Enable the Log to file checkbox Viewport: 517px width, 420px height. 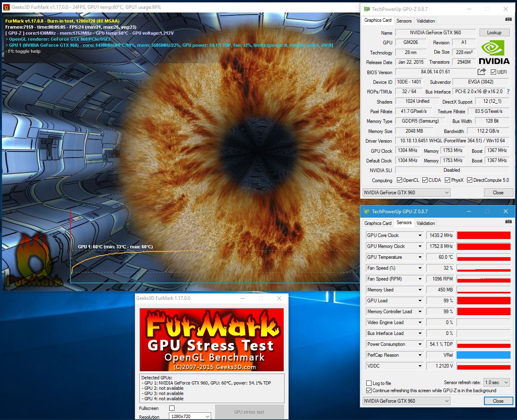pyautogui.click(x=369, y=383)
